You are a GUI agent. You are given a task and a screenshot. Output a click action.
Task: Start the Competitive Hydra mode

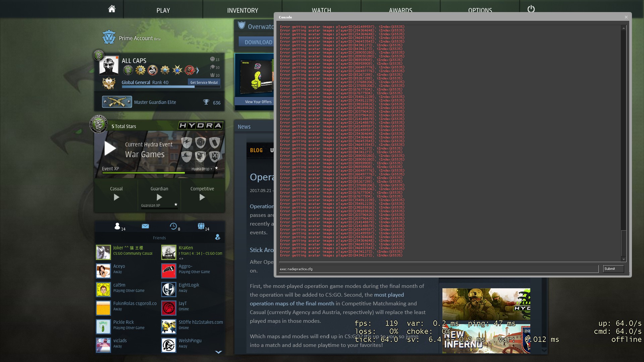(x=202, y=197)
